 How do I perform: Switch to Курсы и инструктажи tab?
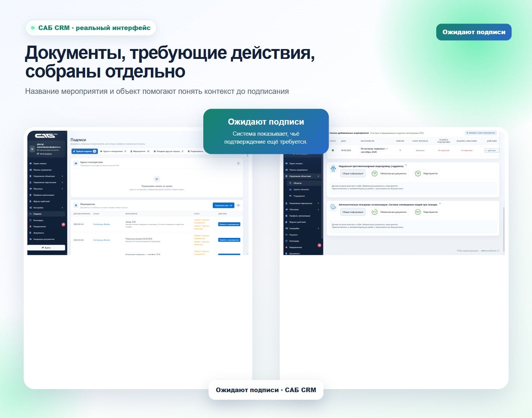tap(113, 151)
